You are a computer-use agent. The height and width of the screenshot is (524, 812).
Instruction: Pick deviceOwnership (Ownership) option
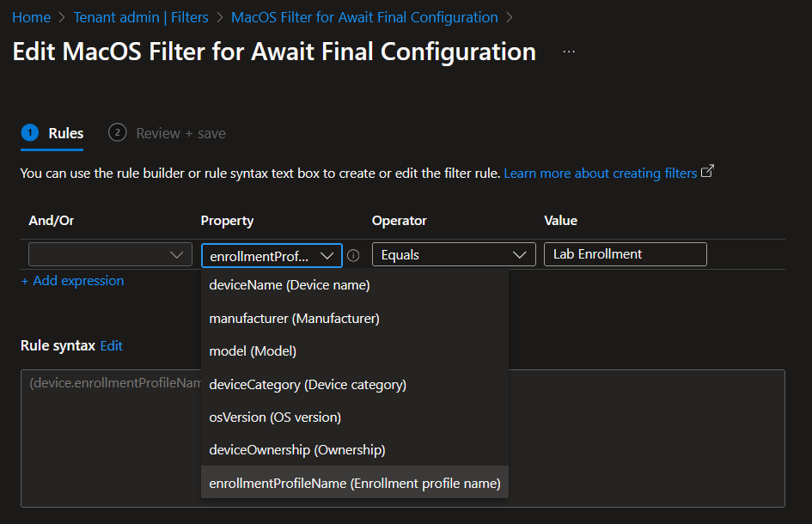tap(355, 449)
